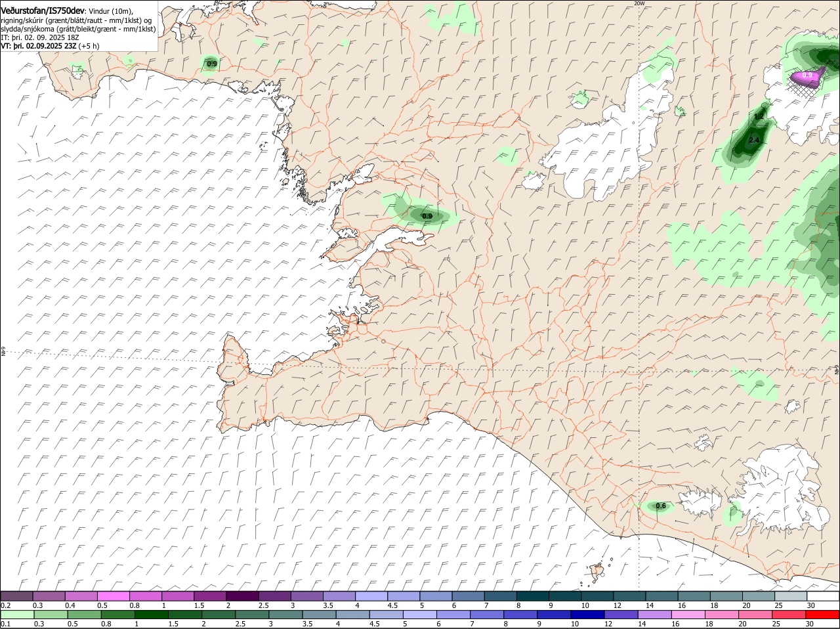Pick the light pink 16–18 rain legend swatch
This screenshot has height=629, width=840.
click(x=688, y=615)
